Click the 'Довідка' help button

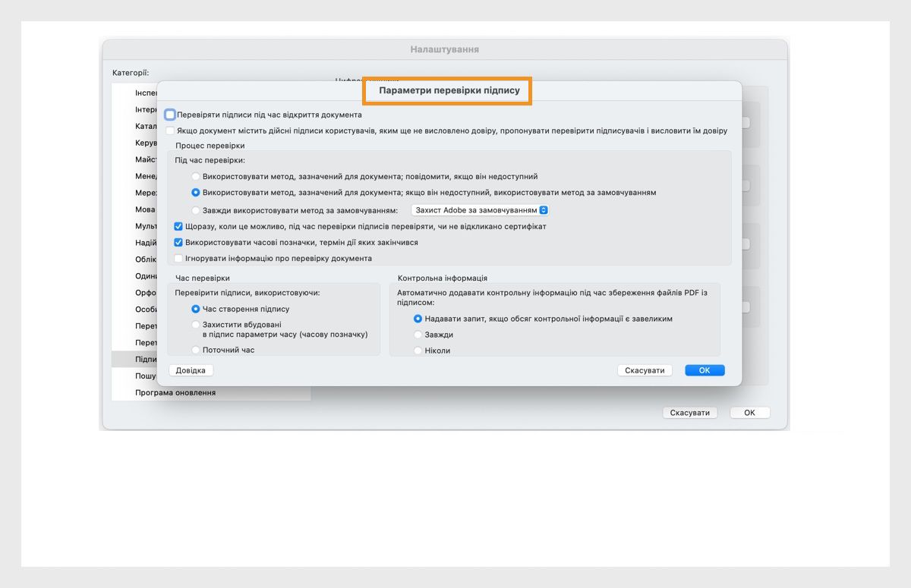[x=191, y=370]
